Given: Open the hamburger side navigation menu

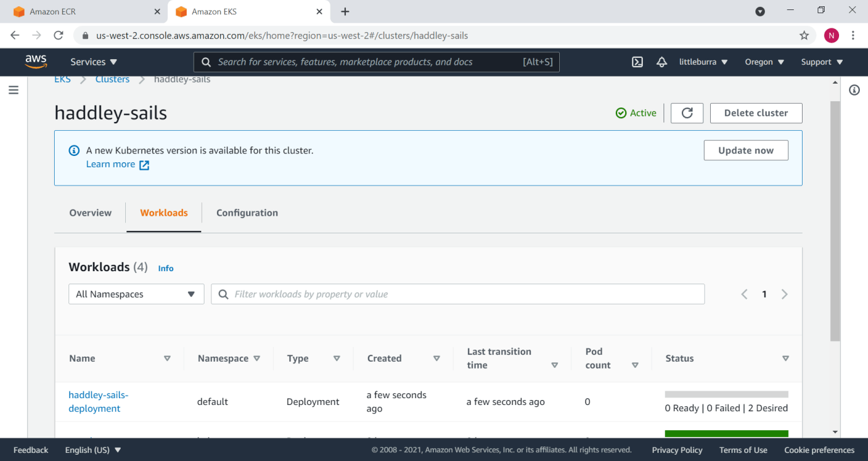Looking at the screenshot, I should [14, 90].
